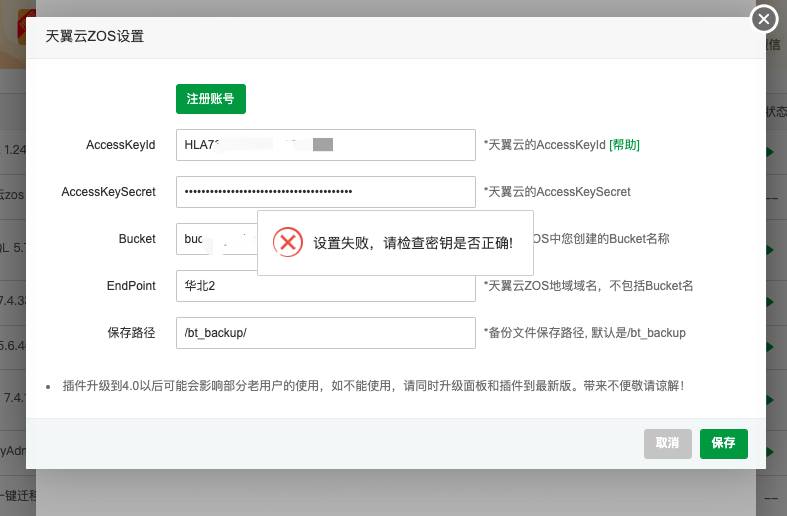Close the 天翼云ZOS设置 dialog with X

click(x=764, y=19)
